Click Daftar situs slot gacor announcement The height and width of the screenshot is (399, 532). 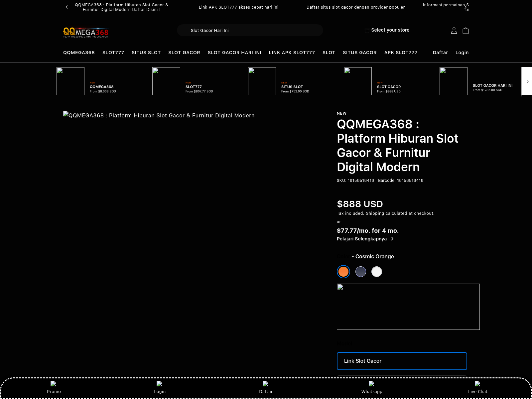(x=356, y=7)
